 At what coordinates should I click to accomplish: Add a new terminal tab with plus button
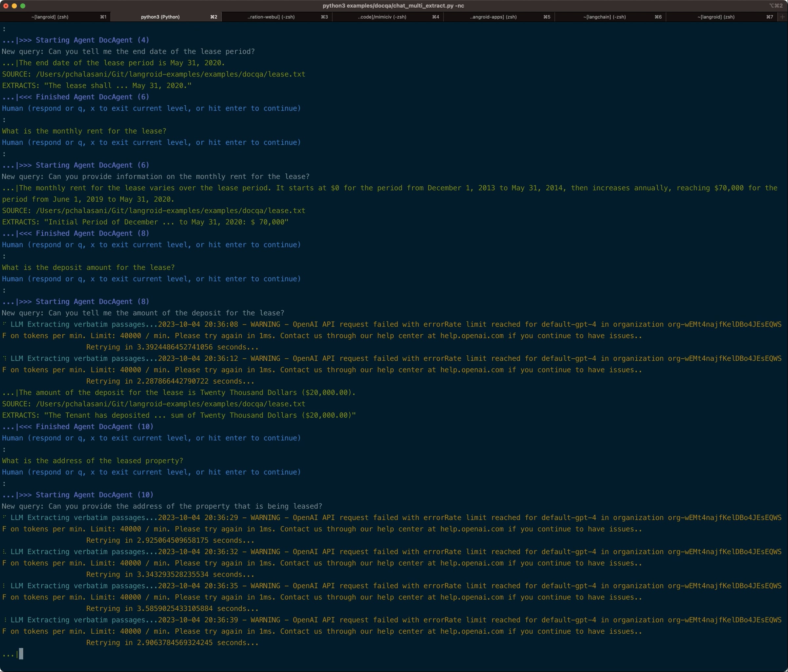point(782,17)
